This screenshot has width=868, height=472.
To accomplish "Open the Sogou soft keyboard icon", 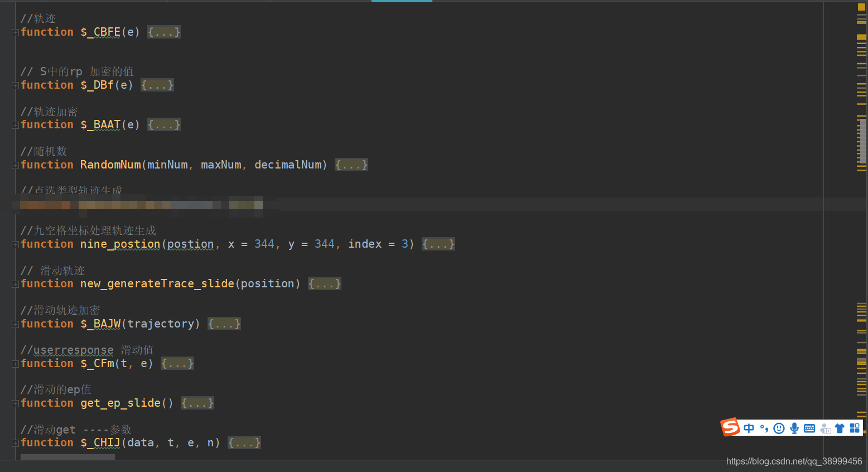I will click(809, 428).
